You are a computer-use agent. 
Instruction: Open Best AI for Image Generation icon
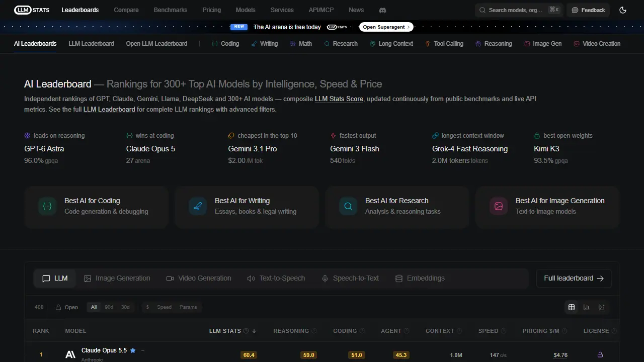[499, 206]
